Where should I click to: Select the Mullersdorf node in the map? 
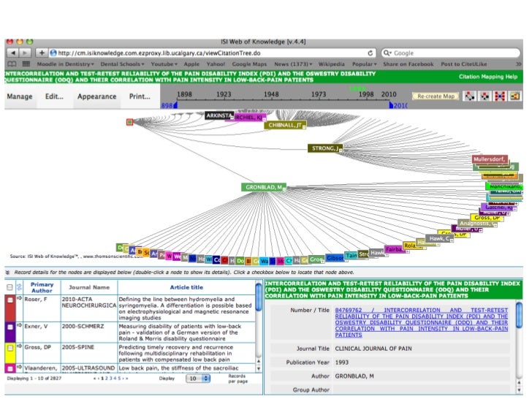tap(490, 159)
